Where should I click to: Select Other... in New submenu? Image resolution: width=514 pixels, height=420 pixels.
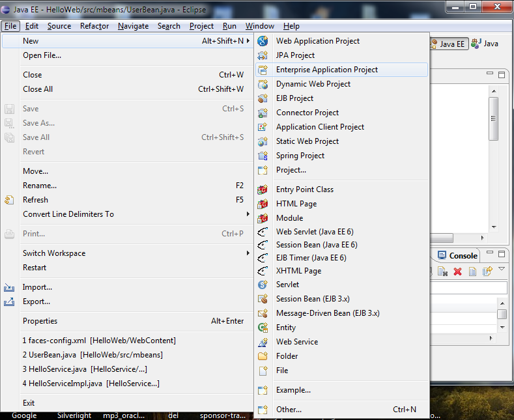pos(341,410)
